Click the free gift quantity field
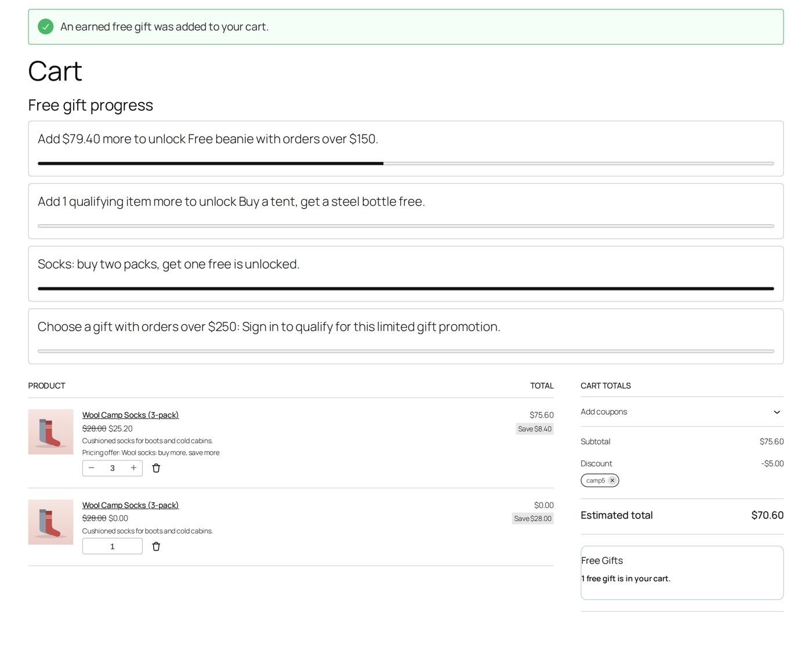This screenshot has height=667, width=812. click(113, 546)
